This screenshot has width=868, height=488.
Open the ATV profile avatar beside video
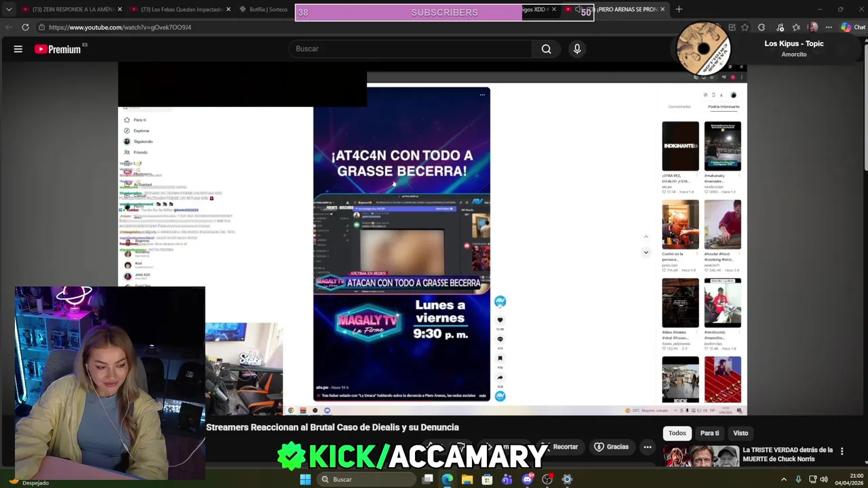coord(500,301)
